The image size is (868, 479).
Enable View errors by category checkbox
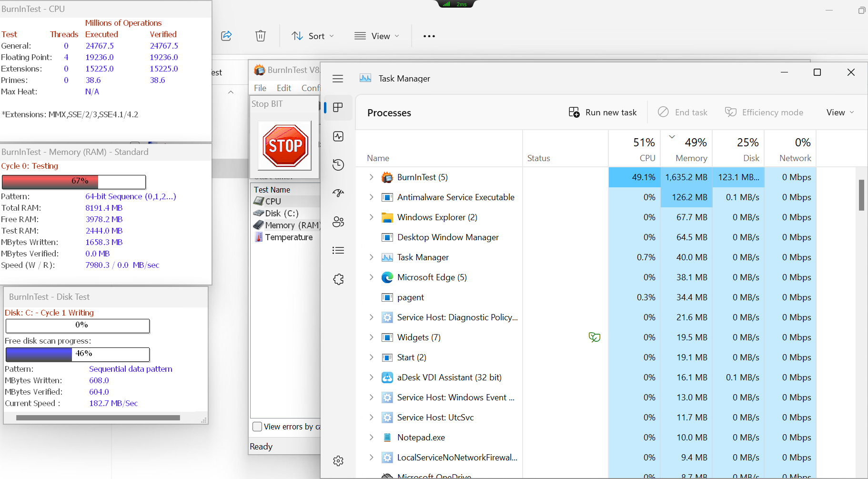257,427
